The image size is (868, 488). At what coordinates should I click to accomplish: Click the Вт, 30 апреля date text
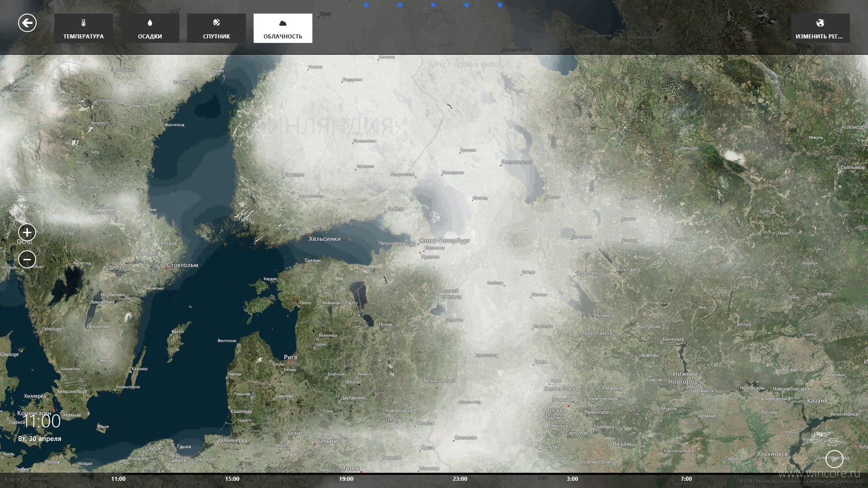40,439
